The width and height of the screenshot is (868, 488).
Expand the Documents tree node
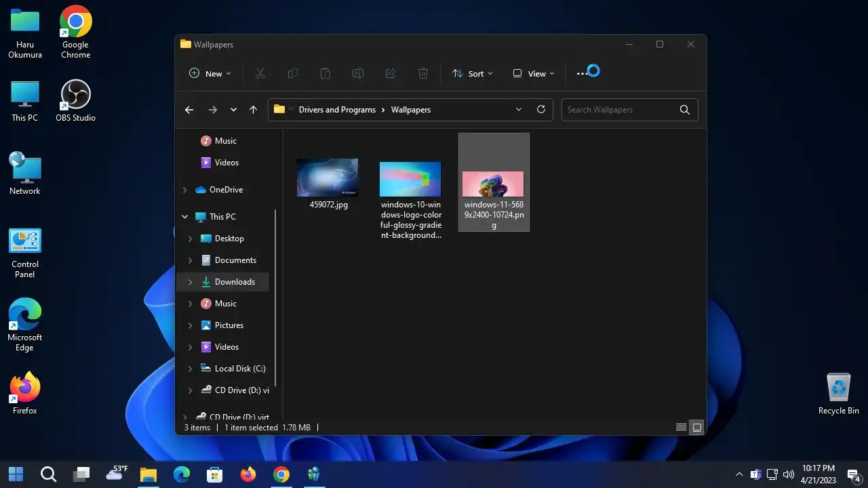(x=190, y=260)
